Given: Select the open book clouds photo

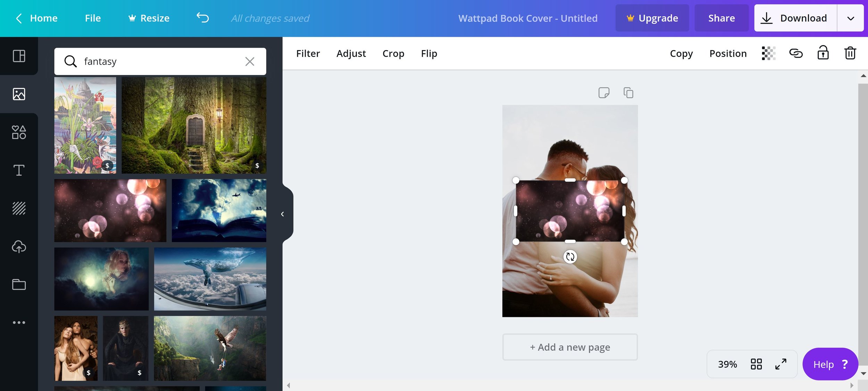Looking at the screenshot, I should 219,210.
